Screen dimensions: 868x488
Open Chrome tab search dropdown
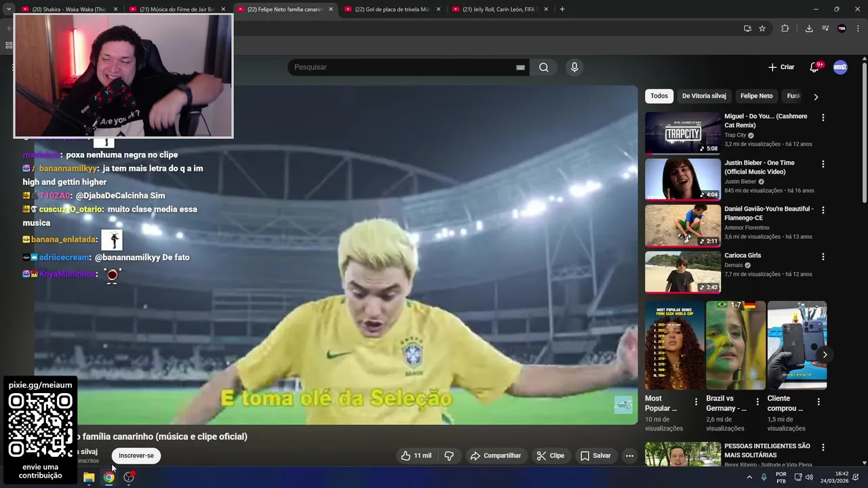click(8, 9)
